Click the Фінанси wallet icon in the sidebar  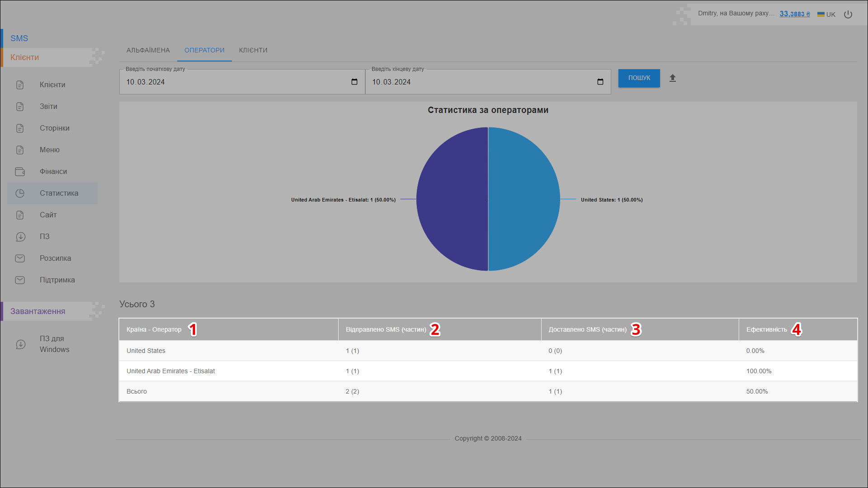pyautogui.click(x=20, y=172)
